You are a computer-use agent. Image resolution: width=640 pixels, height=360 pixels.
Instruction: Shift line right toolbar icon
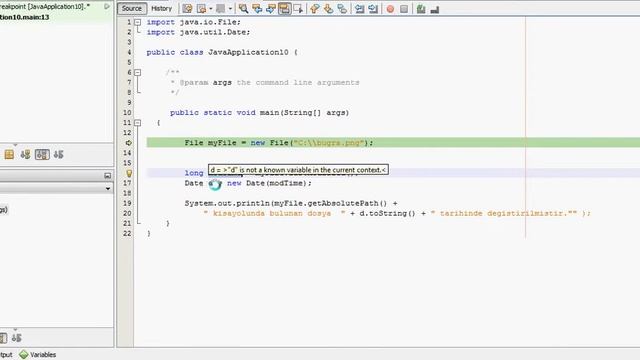click(373, 9)
